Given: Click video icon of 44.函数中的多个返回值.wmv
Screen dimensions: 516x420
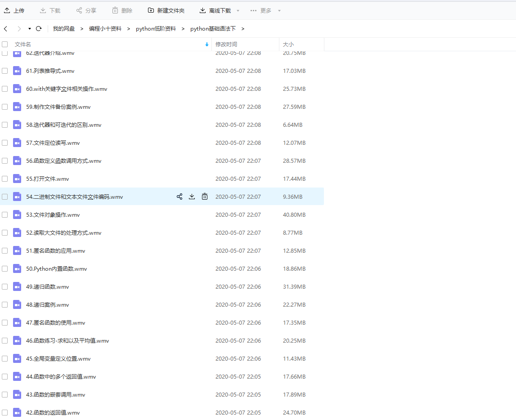Looking at the screenshot, I should (x=17, y=376).
